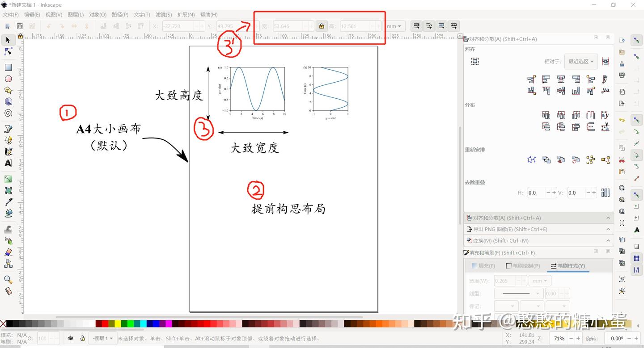Viewport: 644px width, 348px height.
Task: Toggle layer visibility at the status bar
Action: [x=71, y=338]
